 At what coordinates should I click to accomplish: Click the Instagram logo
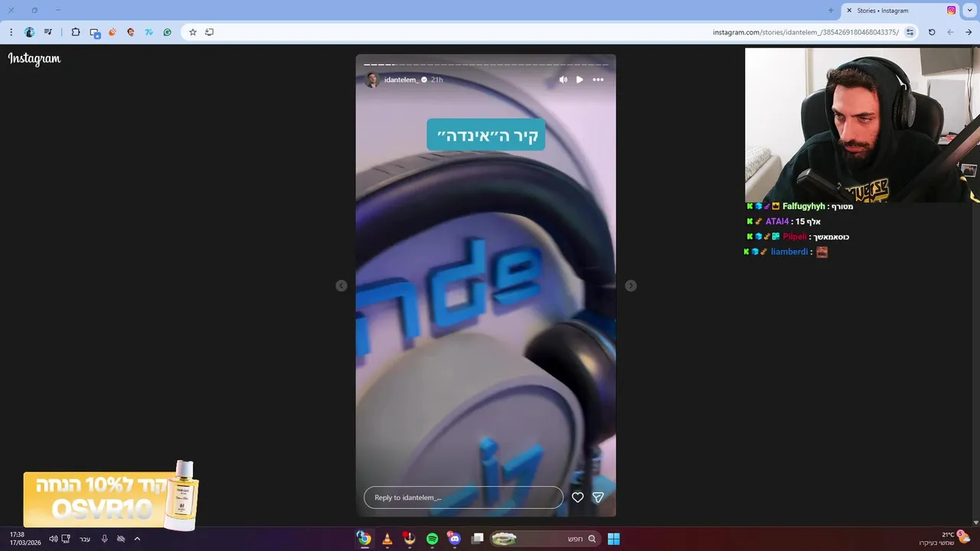34,59
